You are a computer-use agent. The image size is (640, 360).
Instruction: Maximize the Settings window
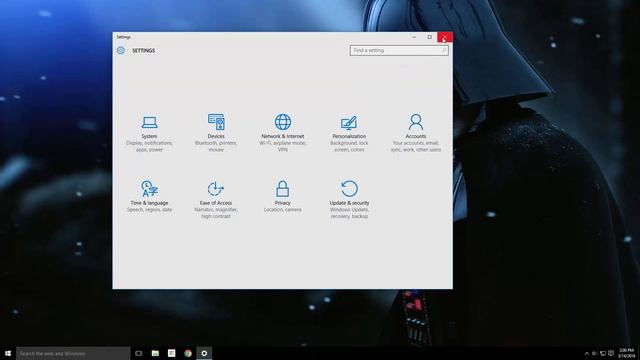tap(429, 37)
